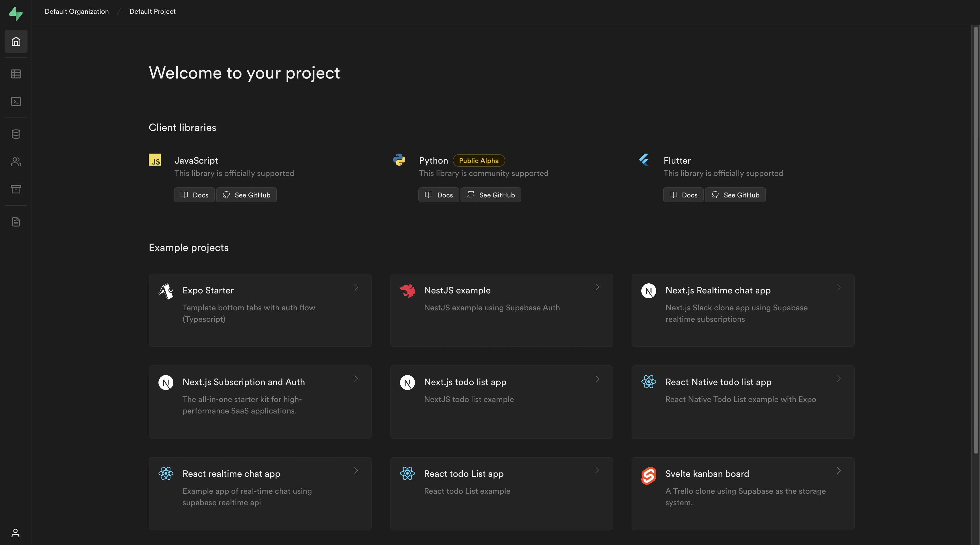Open the NestJS example project title
The height and width of the screenshot is (545, 980).
click(x=457, y=290)
